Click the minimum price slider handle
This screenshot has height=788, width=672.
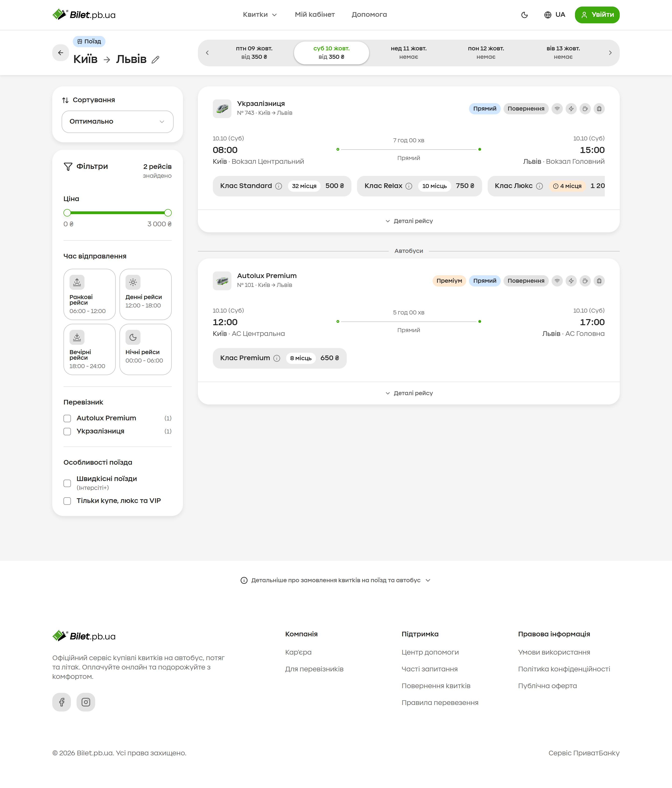[67, 213]
